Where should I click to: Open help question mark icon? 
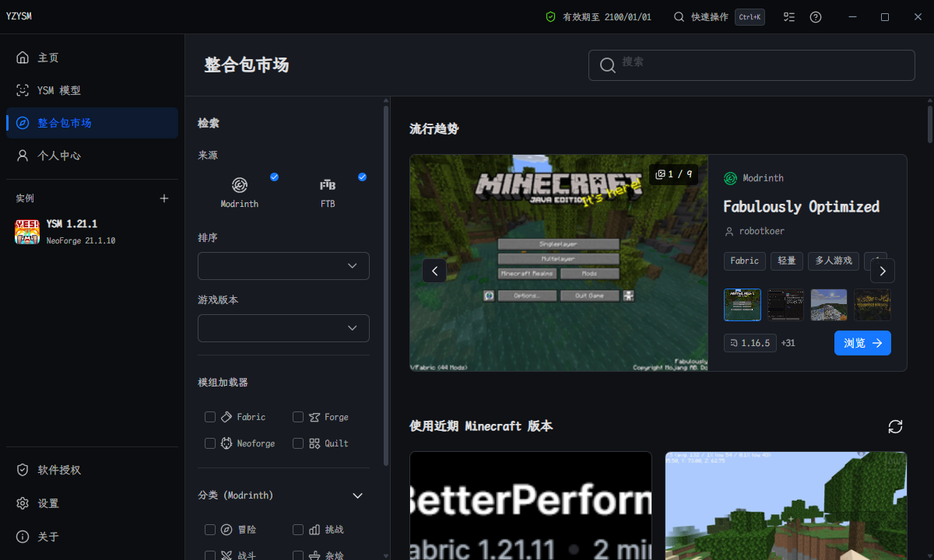point(816,17)
